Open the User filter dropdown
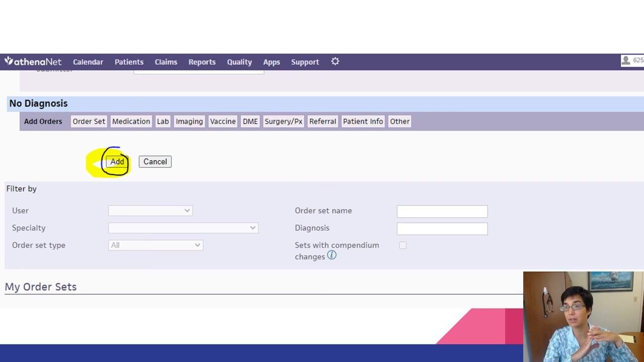 [150, 211]
